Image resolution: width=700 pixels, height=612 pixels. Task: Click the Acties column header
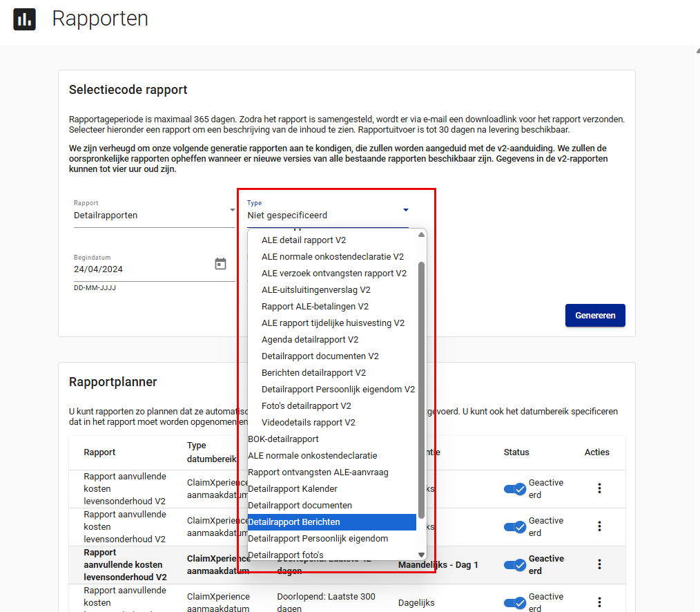tap(597, 452)
